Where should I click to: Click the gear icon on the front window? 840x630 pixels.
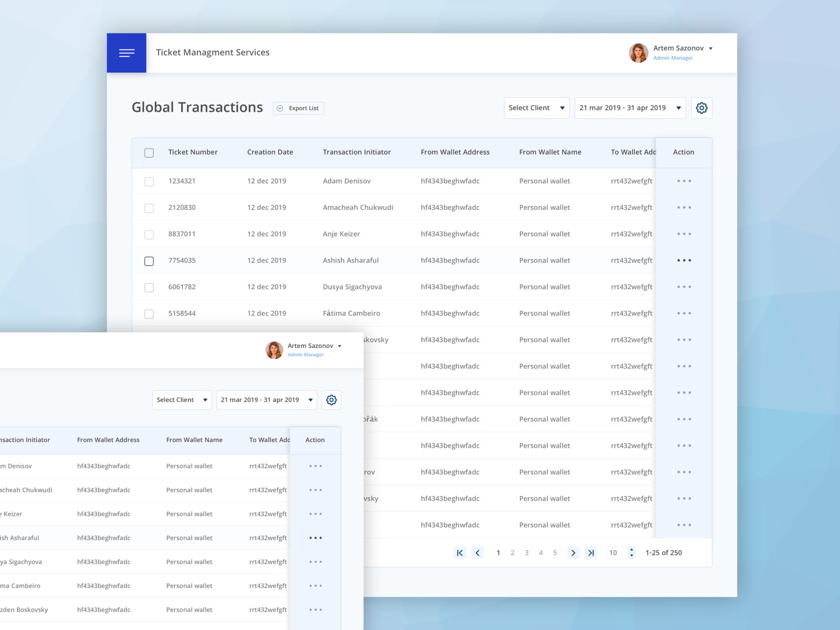click(331, 400)
